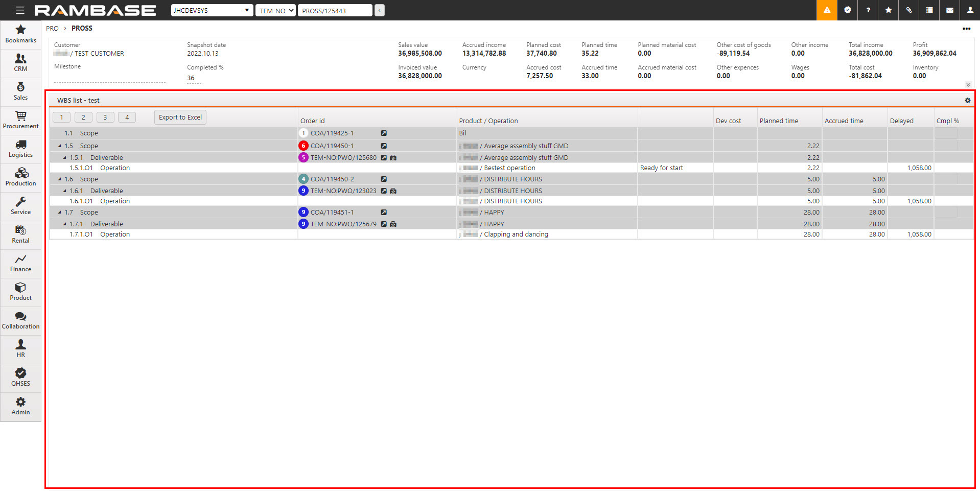Viewport: 980px width, 494px height.
Task: Open the hamburger menu in the header
Action: (x=20, y=10)
